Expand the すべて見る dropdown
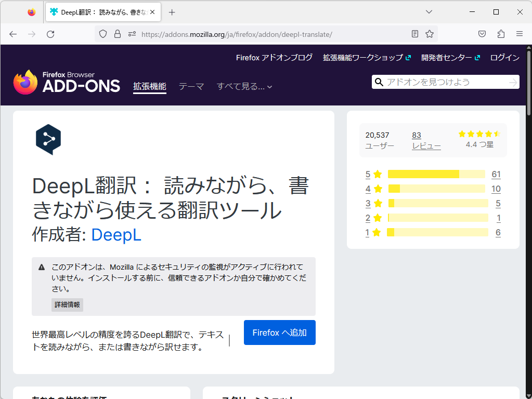532x399 pixels. [244, 86]
